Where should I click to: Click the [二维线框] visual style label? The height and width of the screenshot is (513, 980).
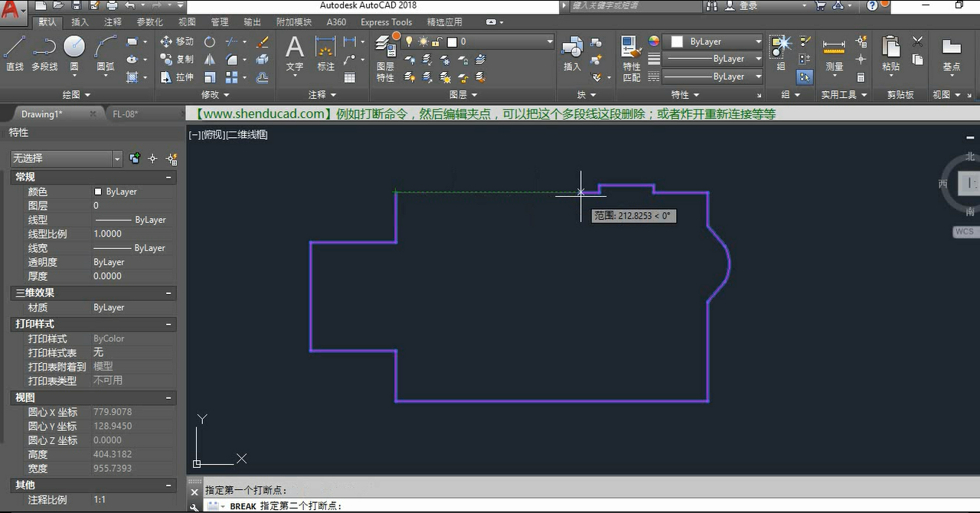tap(247, 135)
